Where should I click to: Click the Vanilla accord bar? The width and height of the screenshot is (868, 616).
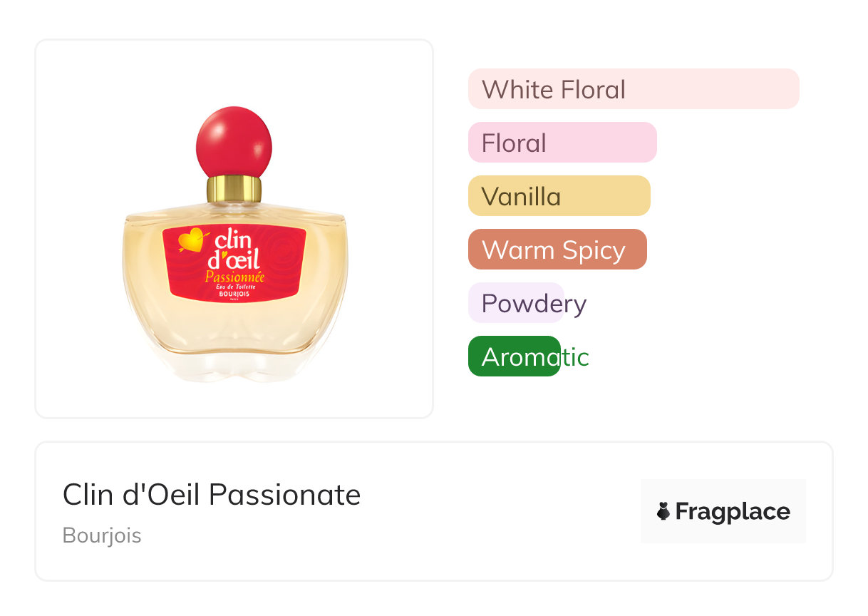(x=559, y=196)
